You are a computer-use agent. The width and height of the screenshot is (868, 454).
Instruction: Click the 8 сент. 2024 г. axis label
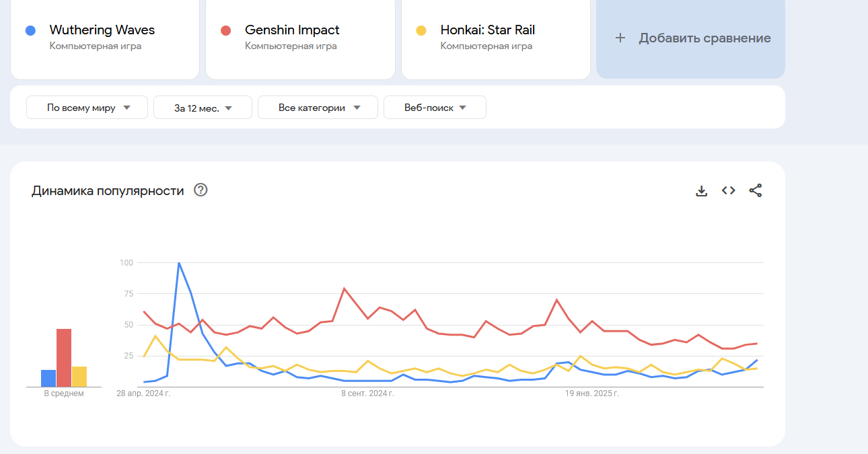pyautogui.click(x=367, y=393)
